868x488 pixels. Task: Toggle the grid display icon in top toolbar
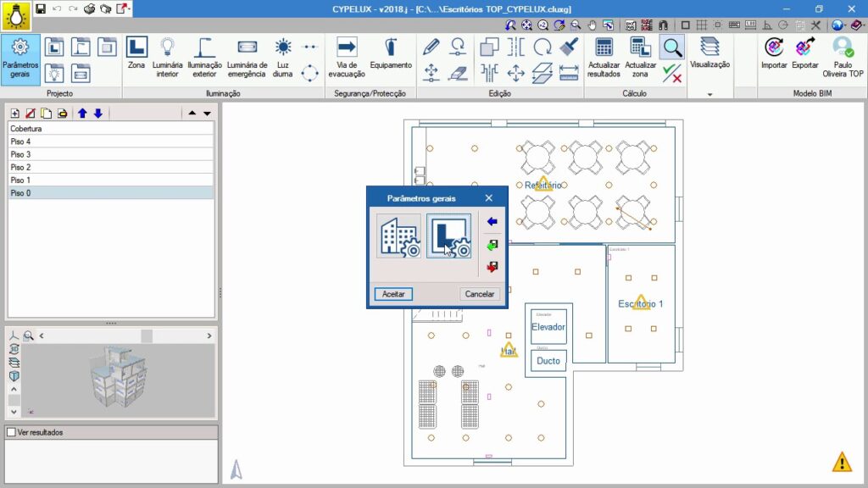pyautogui.click(x=703, y=25)
